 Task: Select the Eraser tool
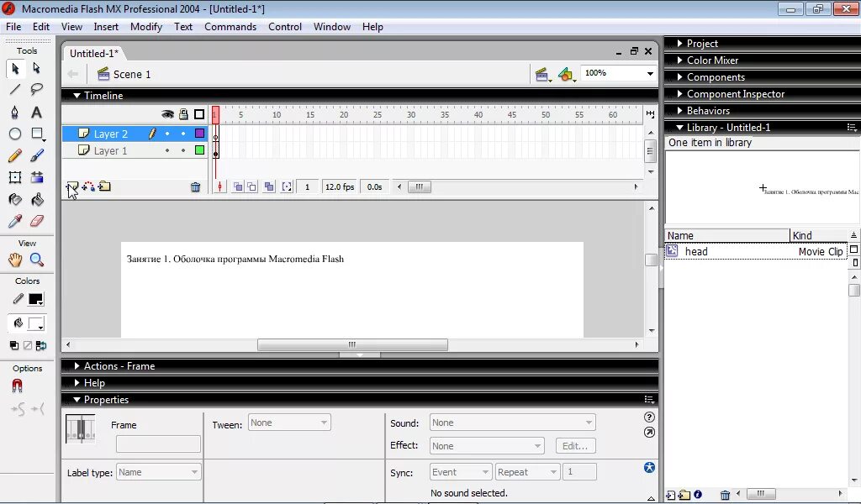[36, 221]
